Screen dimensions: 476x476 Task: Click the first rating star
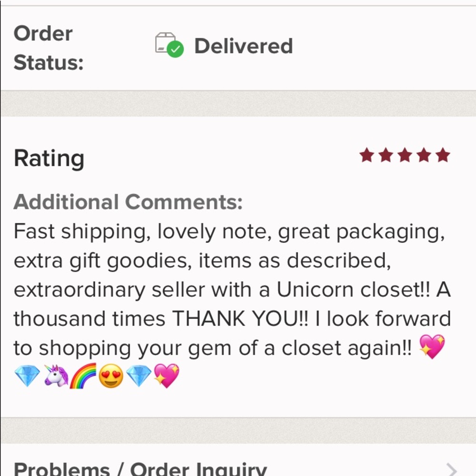[x=366, y=155]
